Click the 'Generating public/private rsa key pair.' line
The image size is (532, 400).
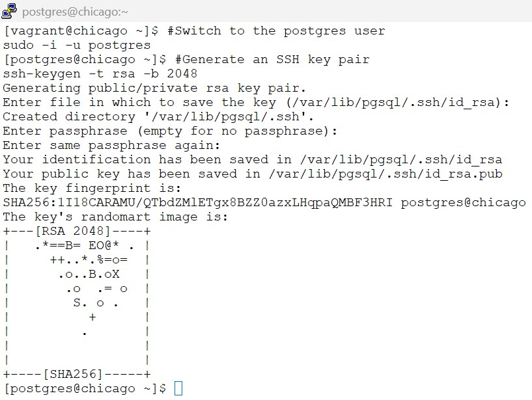[154, 88]
